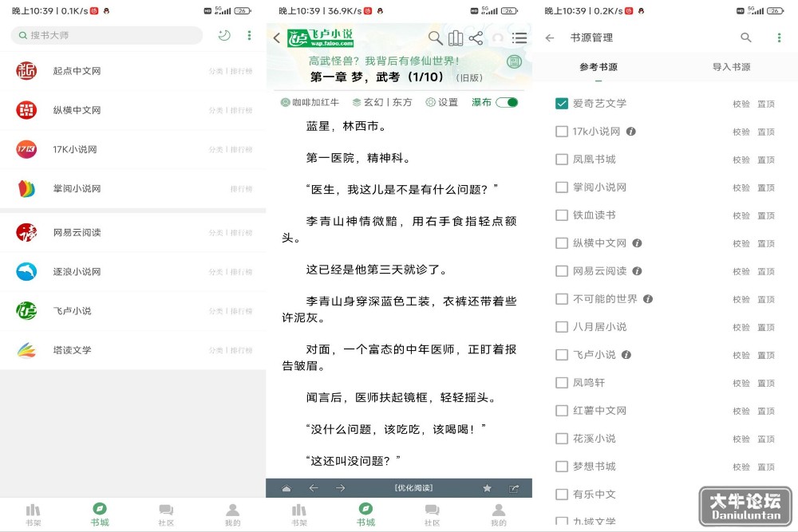Open 社区 tab in the reader screen's bottom bar
Screen dimensions: 798x532
(x=432, y=514)
